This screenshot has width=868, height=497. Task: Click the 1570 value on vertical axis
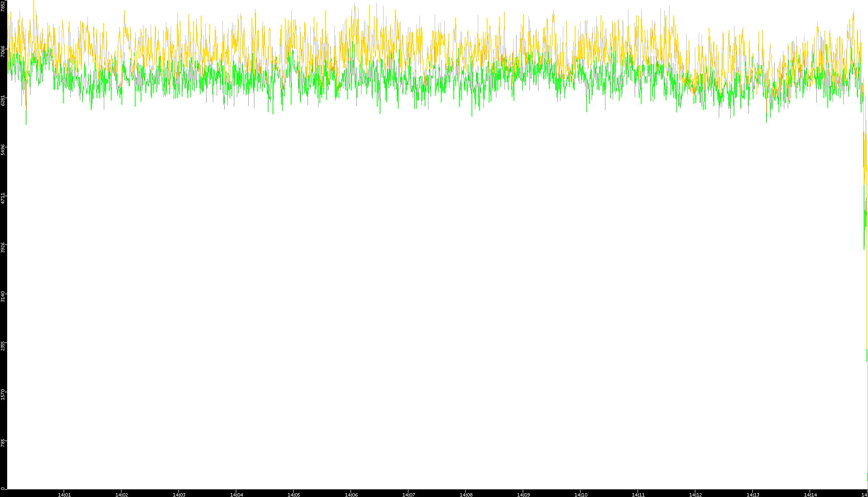coord(3,394)
